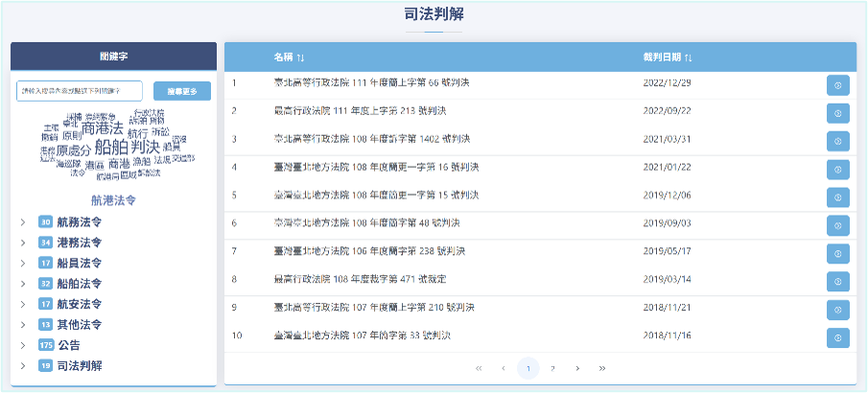Open view icon for 108 年度簡字第 48 號判決

pos(837,226)
